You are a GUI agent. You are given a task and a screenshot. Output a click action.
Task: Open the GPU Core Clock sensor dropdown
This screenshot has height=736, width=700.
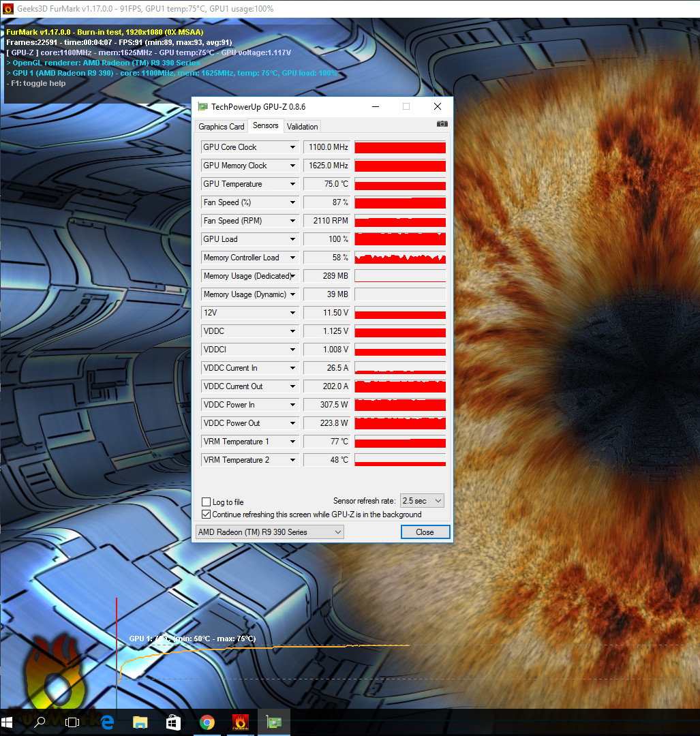pyautogui.click(x=292, y=147)
